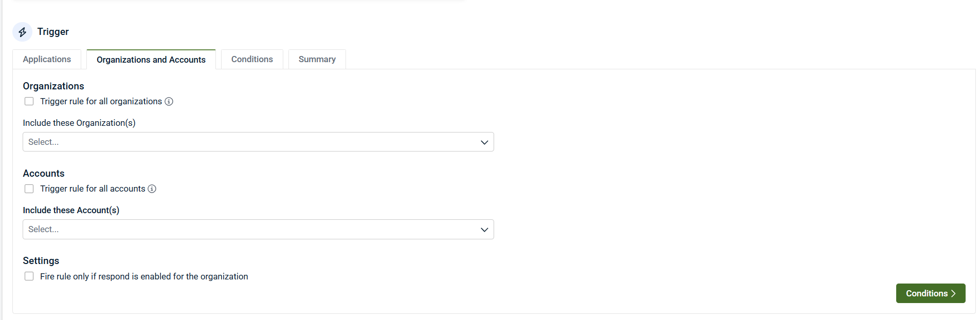Open the Include these Organization(s) dropdown
The width and height of the screenshot is (980, 320).
click(x=247, y=142)
